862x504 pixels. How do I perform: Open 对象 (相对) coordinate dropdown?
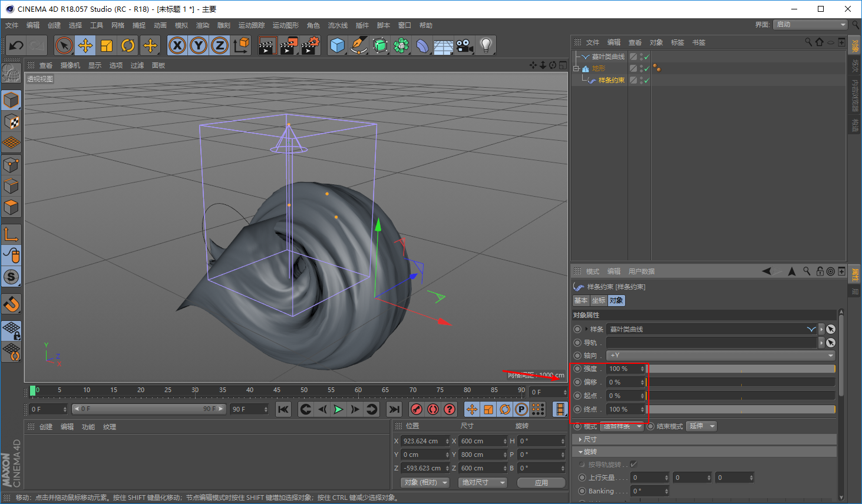click(425, 482)
